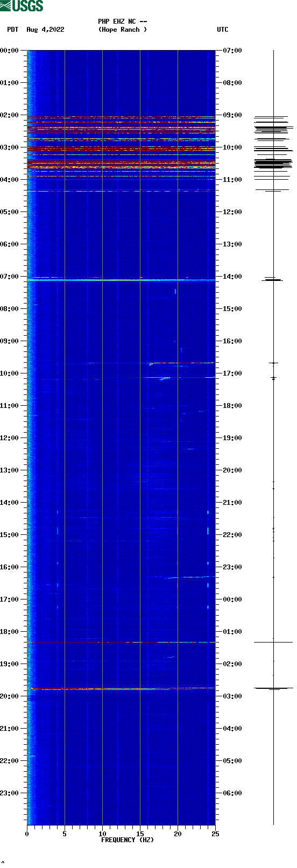Click the seismogram spike near 02:45 UTC

pos(273,688)
